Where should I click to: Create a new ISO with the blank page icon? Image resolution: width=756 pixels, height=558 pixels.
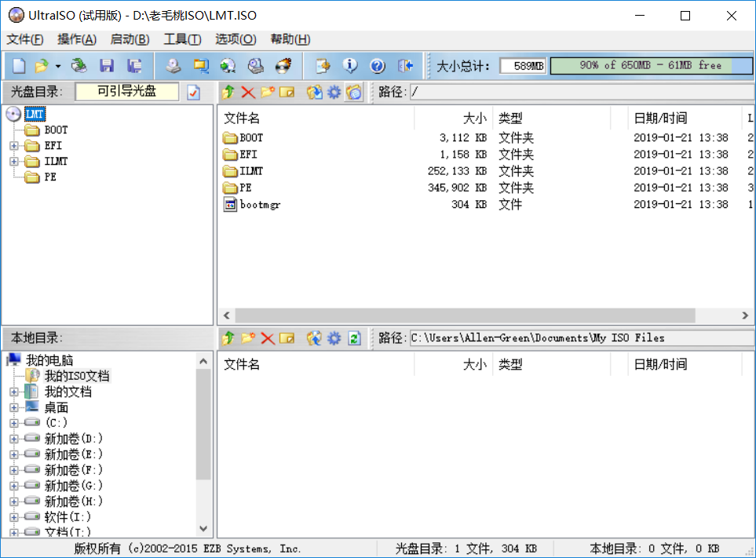pyautogui.click(x=19, y=66)
